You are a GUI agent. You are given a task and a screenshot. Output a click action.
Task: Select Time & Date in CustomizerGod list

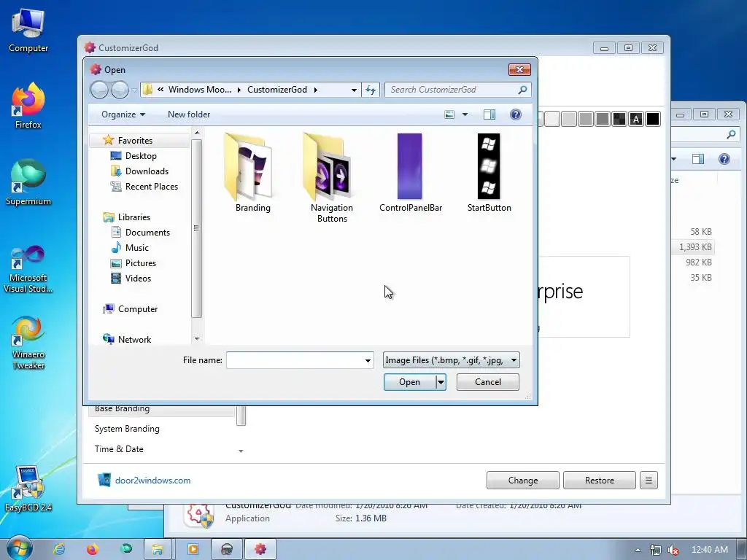119,449
